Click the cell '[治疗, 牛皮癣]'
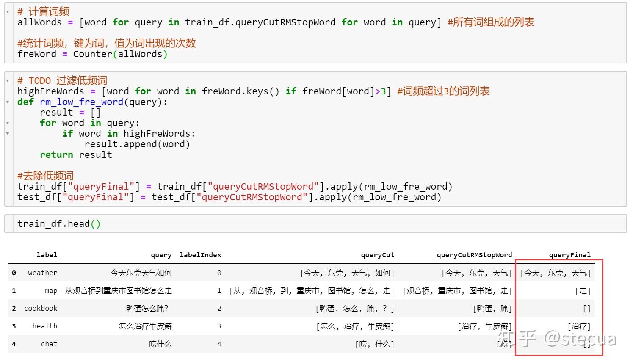The image size is (633, 364). point(485,326)
